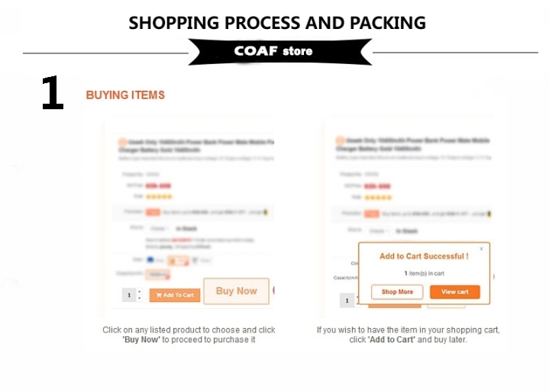This screenshot has width=549, height=392.
Task: Click the View cart button
Action: click(x=455, y=291)
